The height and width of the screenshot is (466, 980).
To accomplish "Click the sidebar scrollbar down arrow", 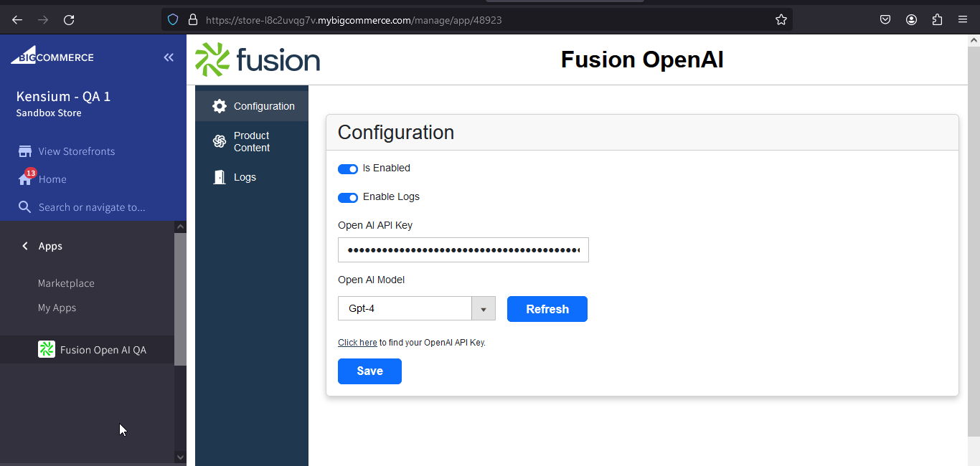I will click(x=180, y=457).
